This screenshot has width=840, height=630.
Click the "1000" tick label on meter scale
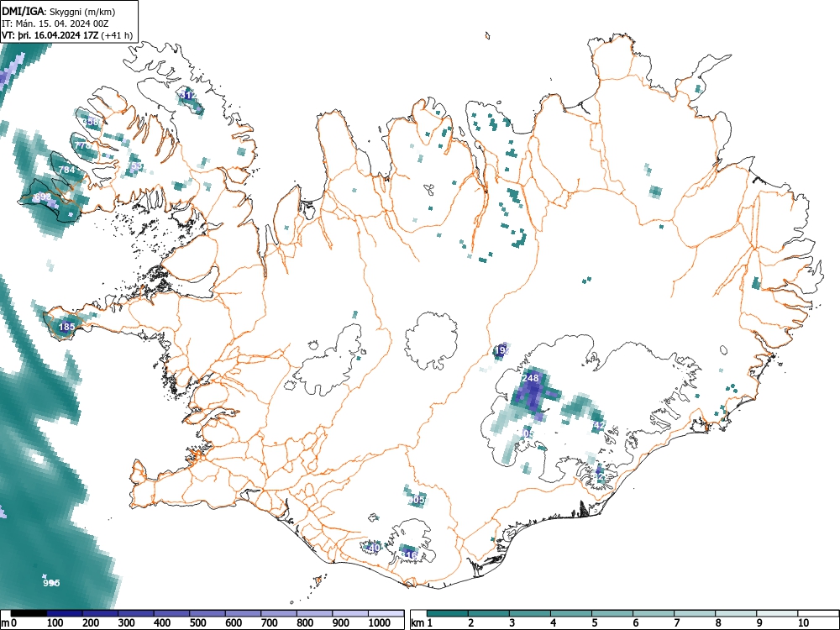click(x=380, y=622)
